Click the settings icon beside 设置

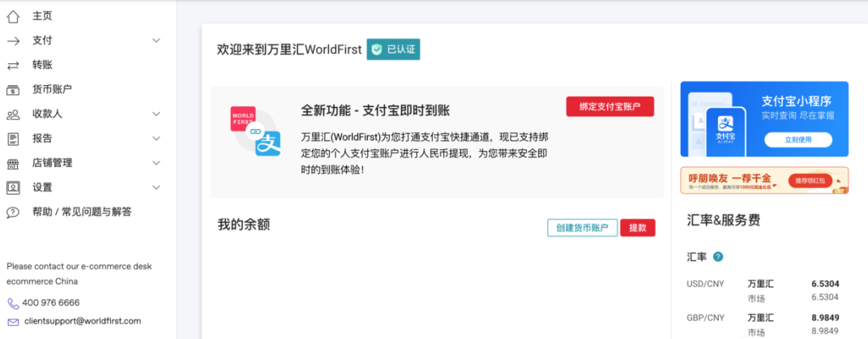point(13,188)
